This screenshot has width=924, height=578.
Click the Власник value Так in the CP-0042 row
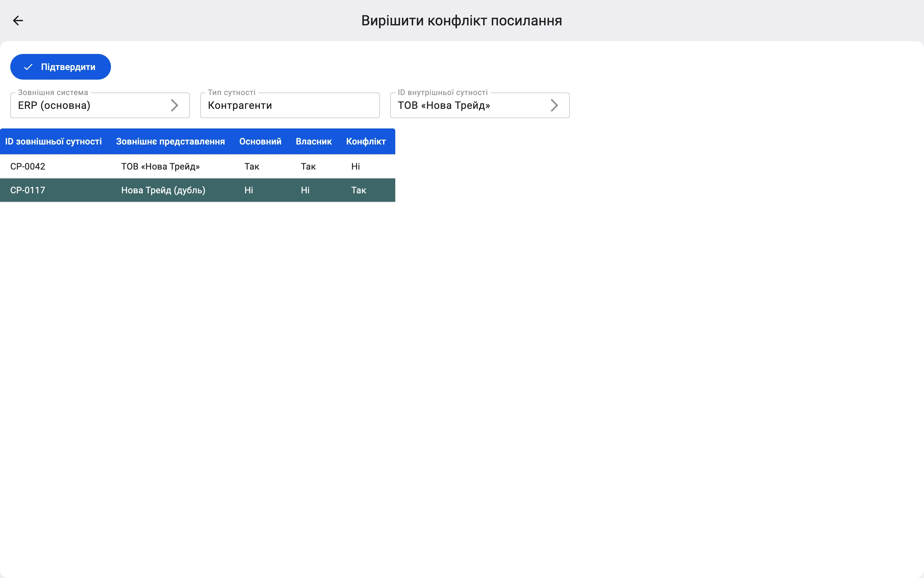tap(308, 166)
